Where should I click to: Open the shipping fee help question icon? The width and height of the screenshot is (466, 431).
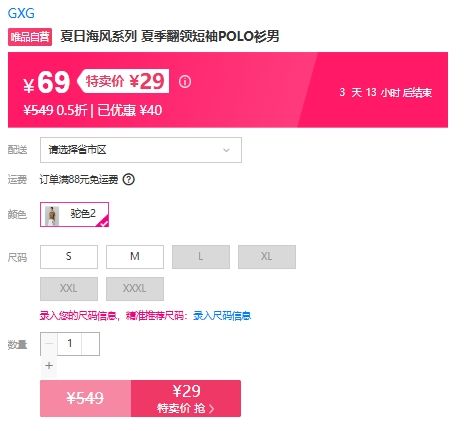click(x=129, y=180)
